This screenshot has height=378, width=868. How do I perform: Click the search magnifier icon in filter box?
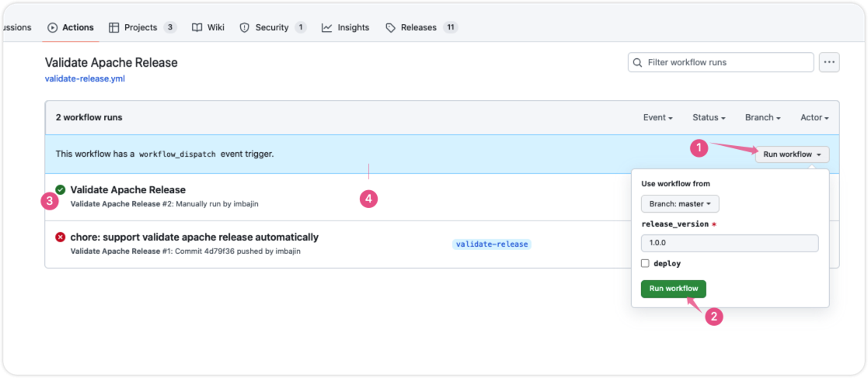(638, 62)
